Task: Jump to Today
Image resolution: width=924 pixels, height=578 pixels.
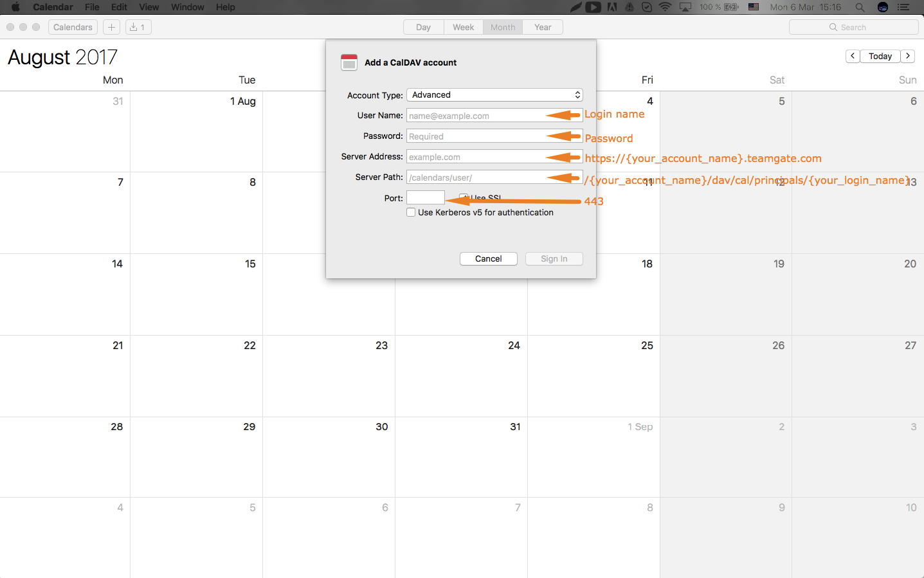Action: (x=880, y=56)
